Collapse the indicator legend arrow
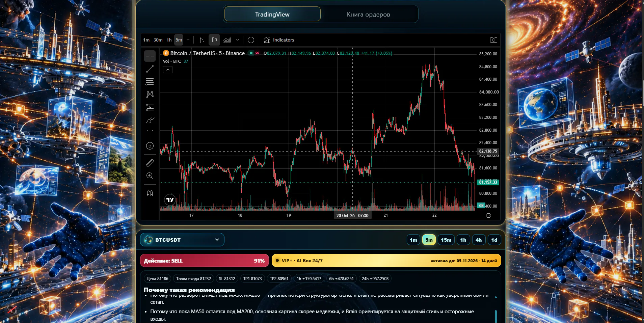 (168, 70)
